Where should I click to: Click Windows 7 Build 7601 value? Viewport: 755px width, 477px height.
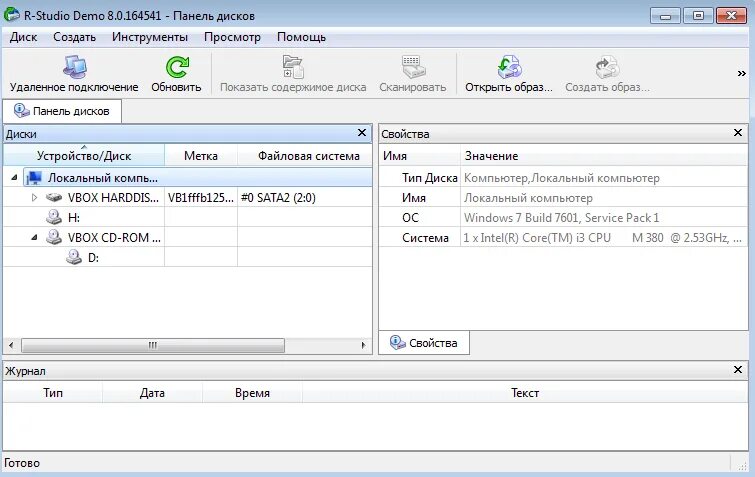coord(561,218)
